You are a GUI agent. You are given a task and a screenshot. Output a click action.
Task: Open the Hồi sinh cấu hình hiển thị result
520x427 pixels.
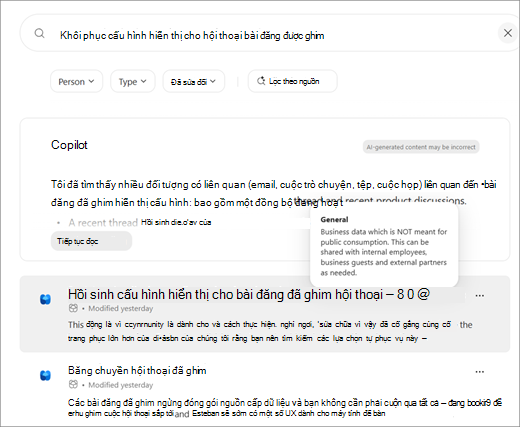tap(249, 295)
